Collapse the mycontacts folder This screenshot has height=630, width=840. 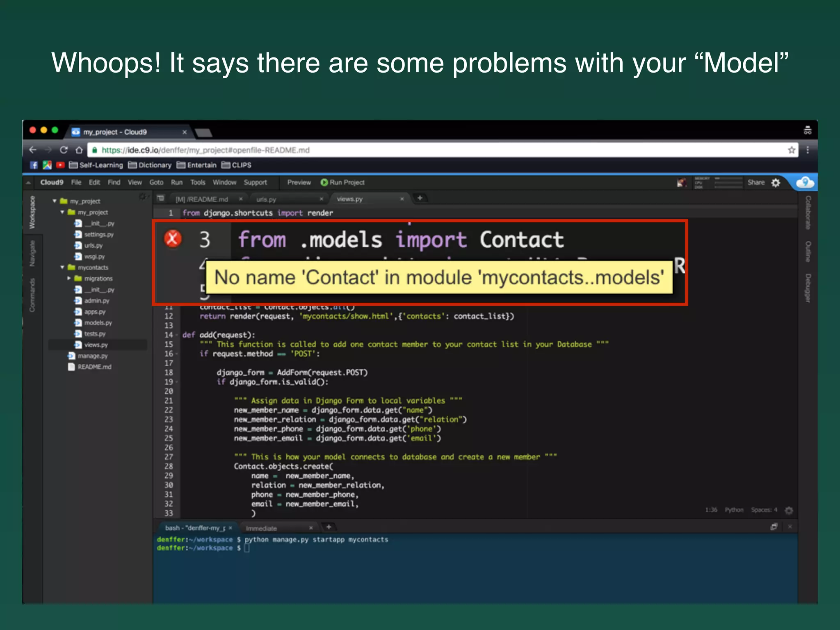62,267
